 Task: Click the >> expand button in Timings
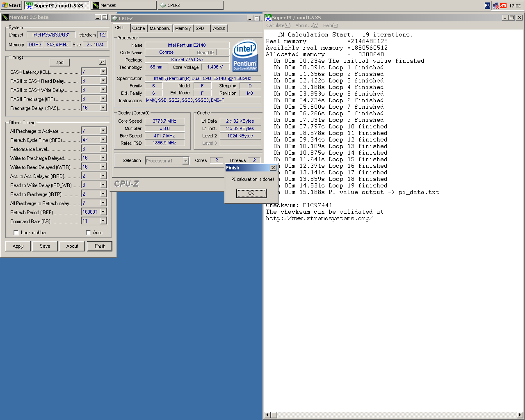coord(103,62)
